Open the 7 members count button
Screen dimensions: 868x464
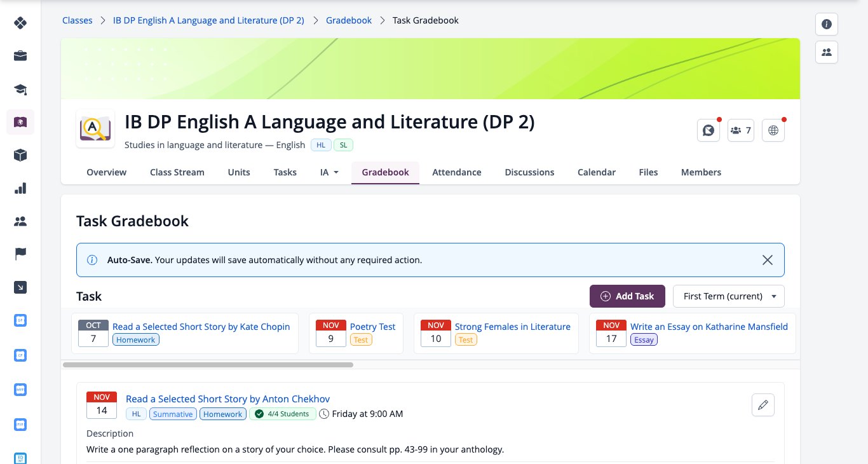pyautogui.click(x=741, y=130)
